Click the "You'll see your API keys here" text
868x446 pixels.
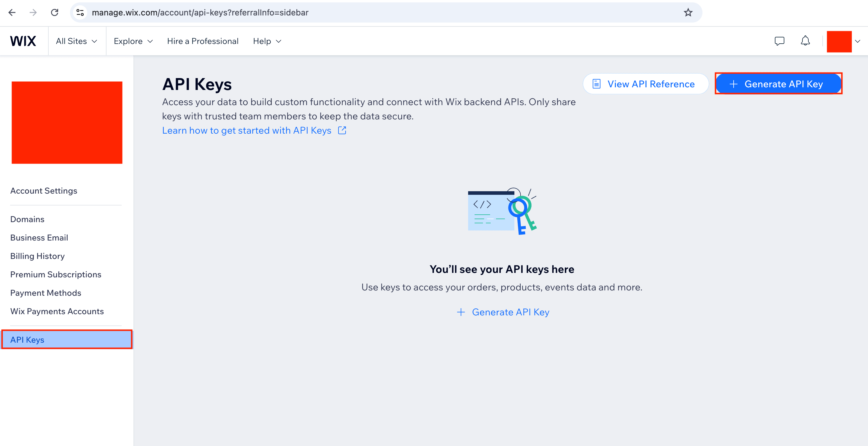[x=502, y=269]
